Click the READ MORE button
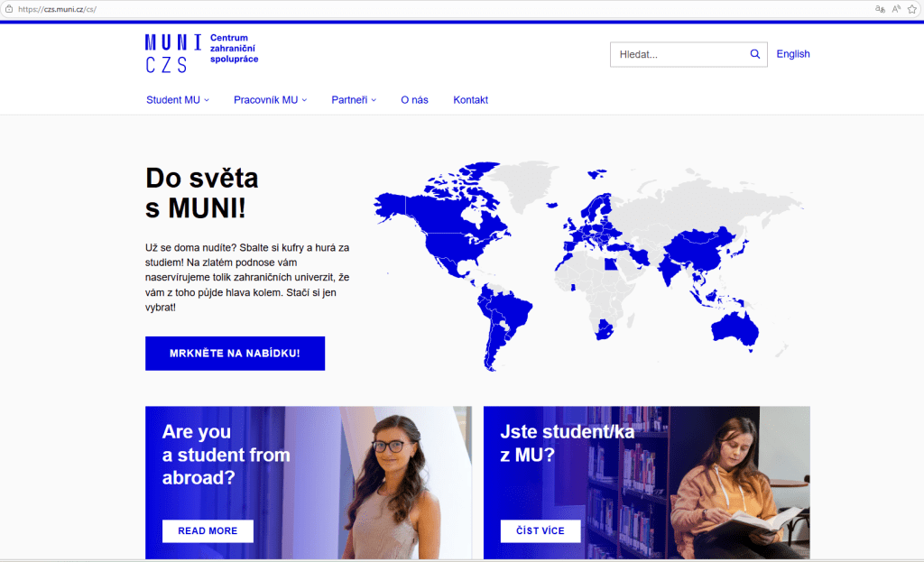The height and width of the screenshot is (562, 924). click(x=208, y=530)
